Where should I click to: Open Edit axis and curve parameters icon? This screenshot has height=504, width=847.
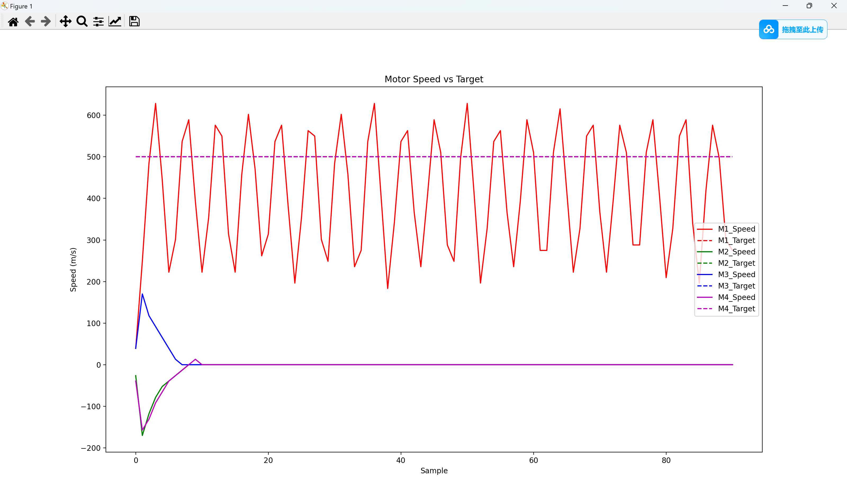point(115,21)
